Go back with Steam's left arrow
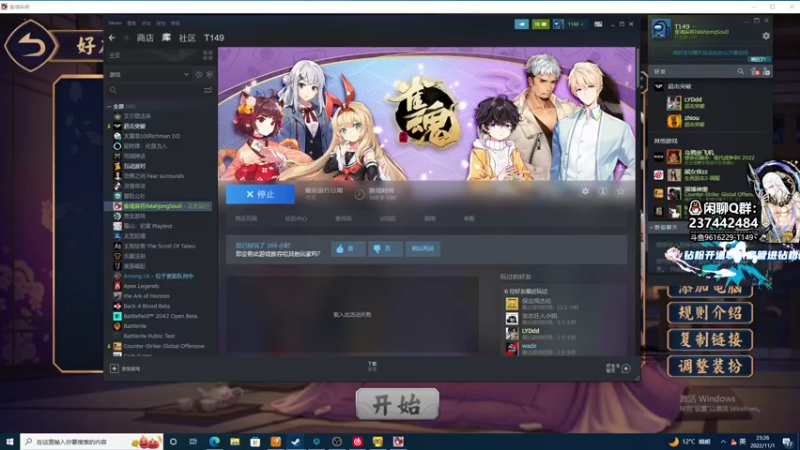The height and width of the screenshot is (450, 800). 112,38
